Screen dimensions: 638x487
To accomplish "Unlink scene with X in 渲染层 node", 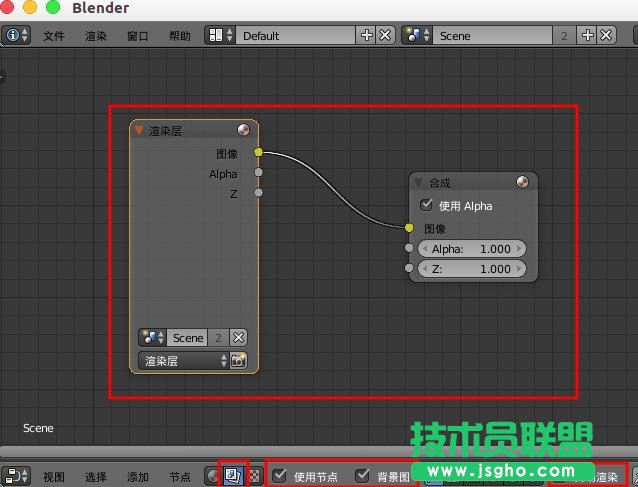I will click(238, 338).
